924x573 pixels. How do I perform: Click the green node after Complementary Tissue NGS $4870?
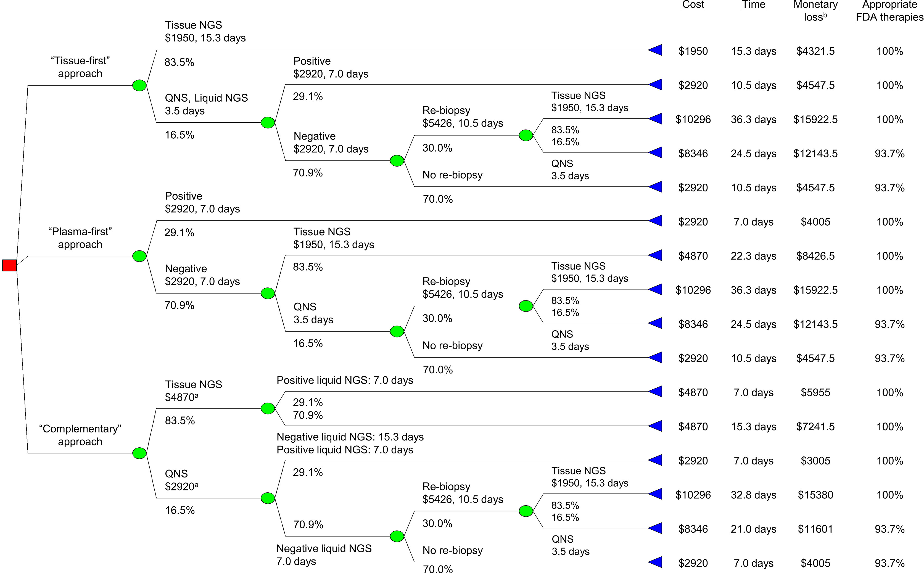pos(268,408)
